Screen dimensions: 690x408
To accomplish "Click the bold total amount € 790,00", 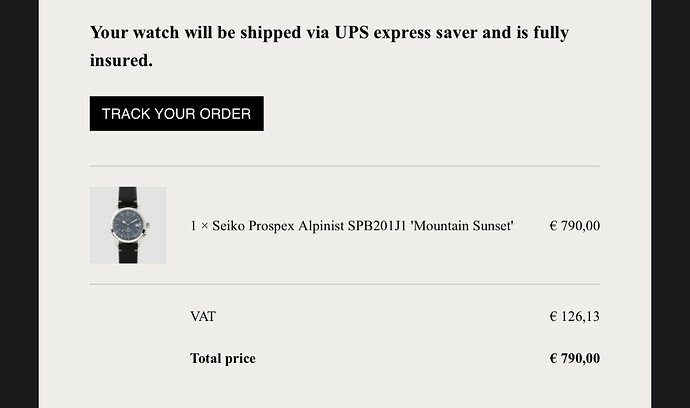I will coord(575,358).
